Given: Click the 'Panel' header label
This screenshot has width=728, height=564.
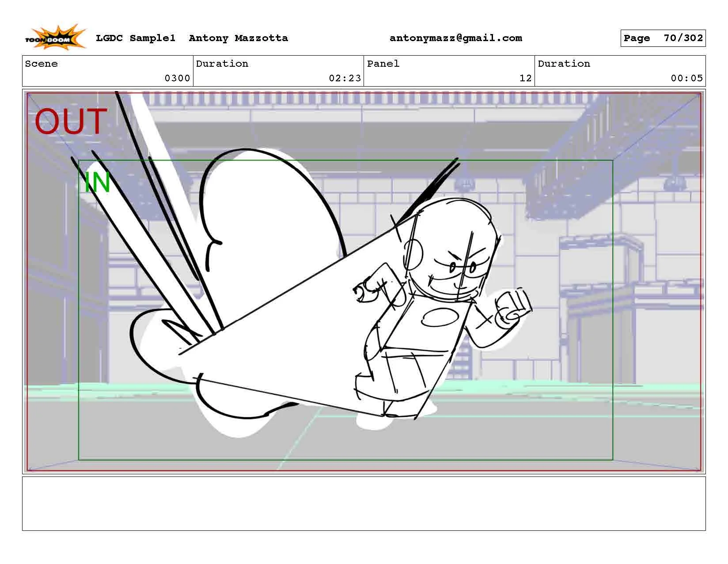Looking at the screenshot, I should 383,64.
